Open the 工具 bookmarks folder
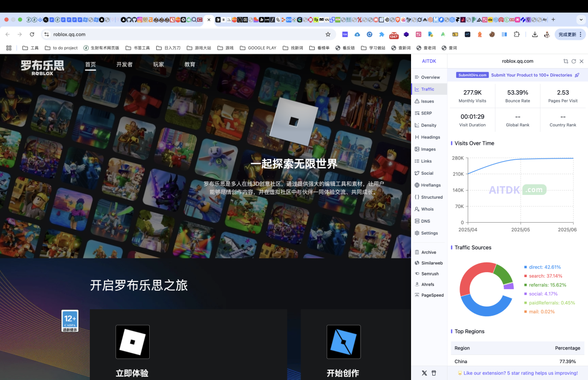 pos(30,48)
